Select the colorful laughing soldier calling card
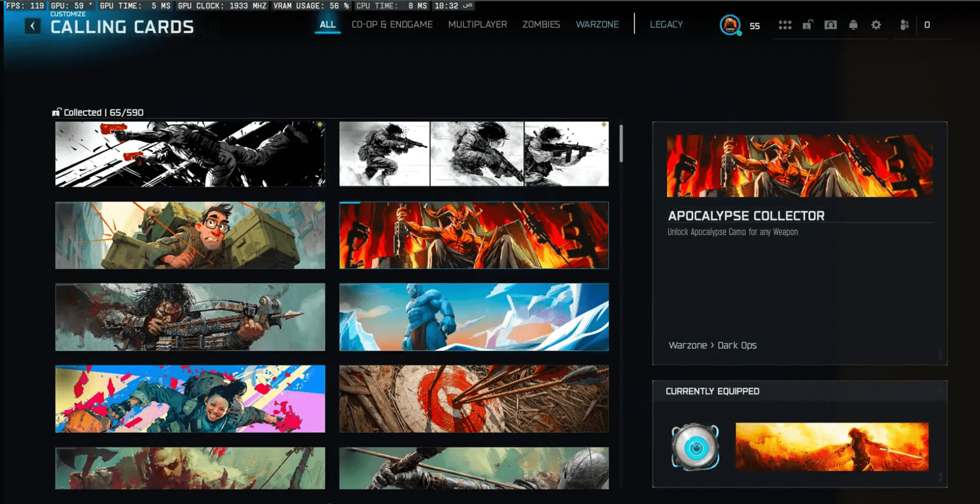Image resolution: width=980 pixels, height=504 pixels. (x=190, y=399)
